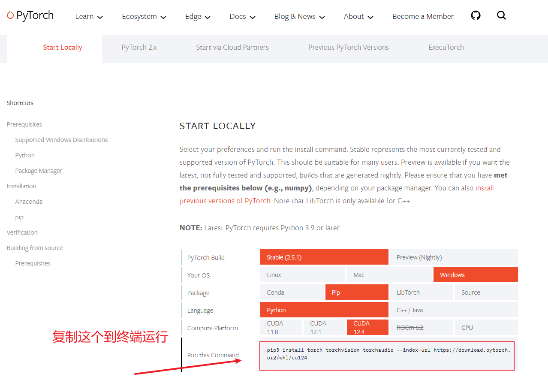Pick CUDA 12.4 compute platform
This screenshot has height=392, width=548.
(x=367, y=328)
